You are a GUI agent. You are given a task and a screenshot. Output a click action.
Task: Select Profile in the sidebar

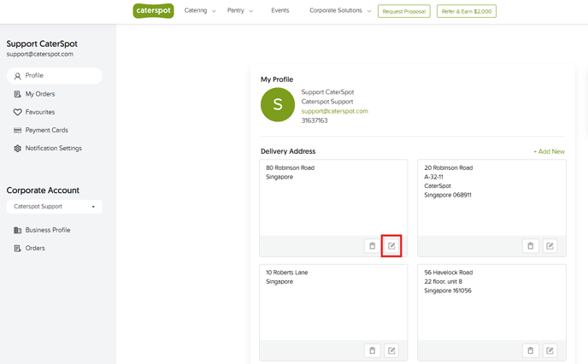[x=55, y=76]
